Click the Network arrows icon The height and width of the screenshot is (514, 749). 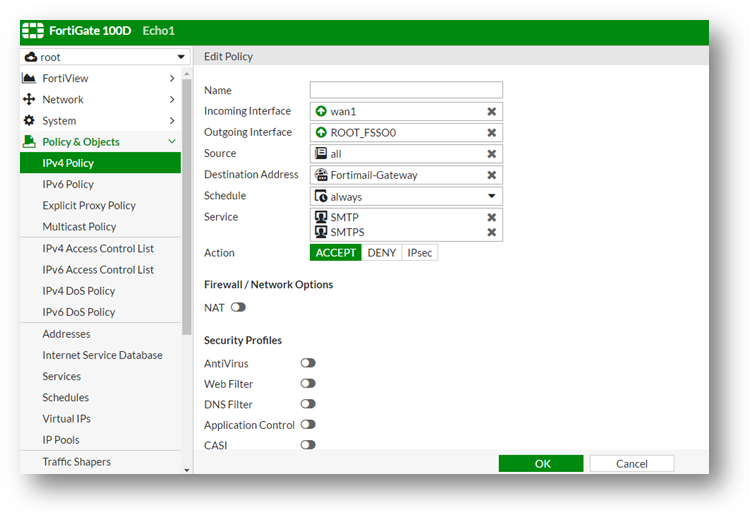point(29,99)
